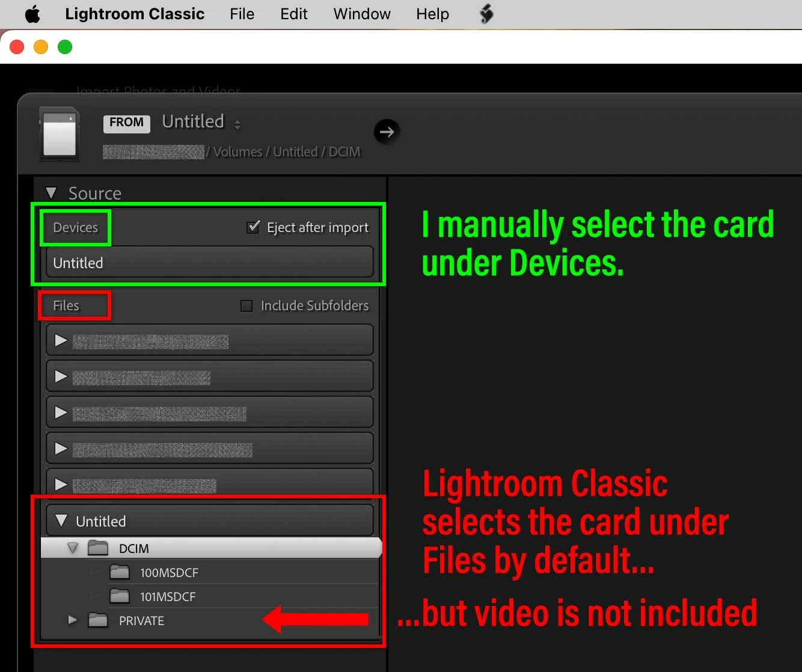
Task: Minimize the window with yellow button
Action: point(41,47)
